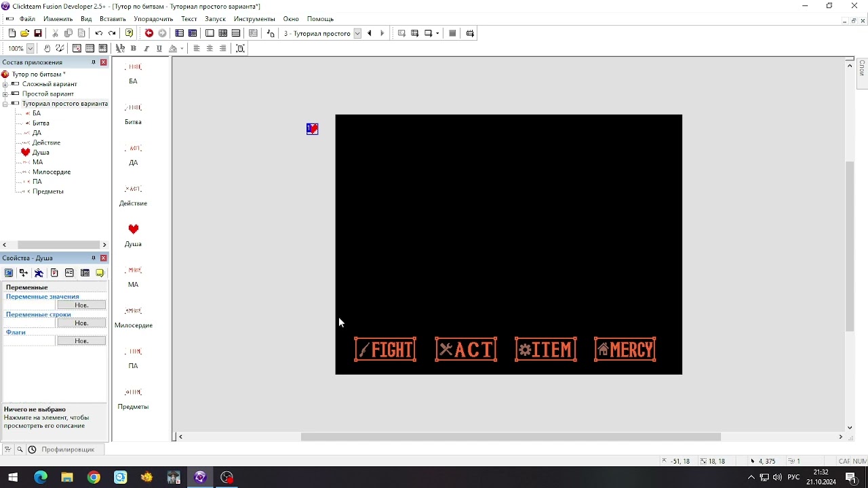The width and height of the screenshot is (868, 488).
Task: Open the Event editor icon
Action: tap(222, 33)
